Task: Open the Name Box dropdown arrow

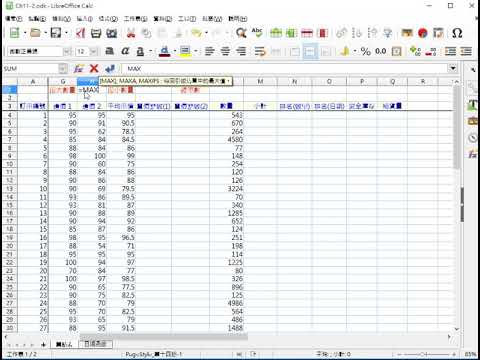Action: pos(62,69)
